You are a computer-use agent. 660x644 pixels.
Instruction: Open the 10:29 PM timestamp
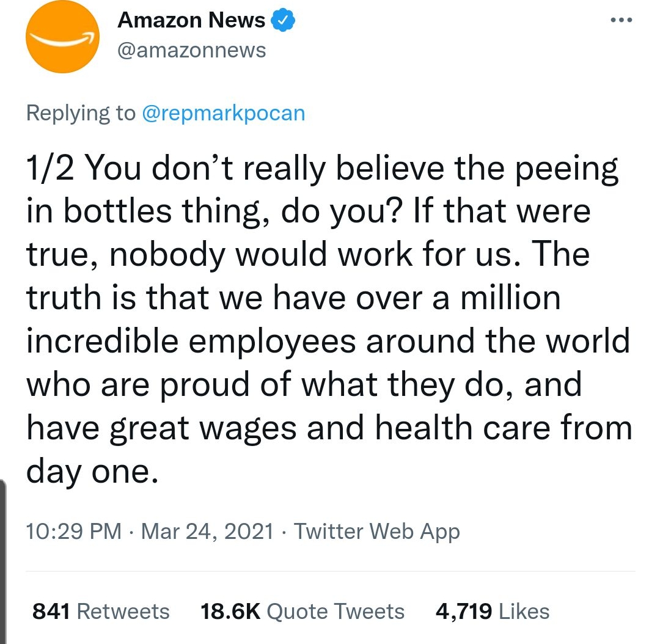[74, 531]
